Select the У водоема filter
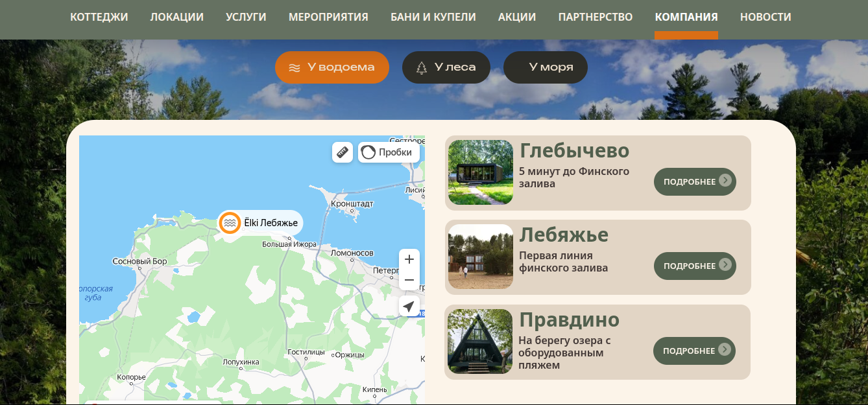The width and height of the screenshot is (868, 405). [x=332, y=67]
